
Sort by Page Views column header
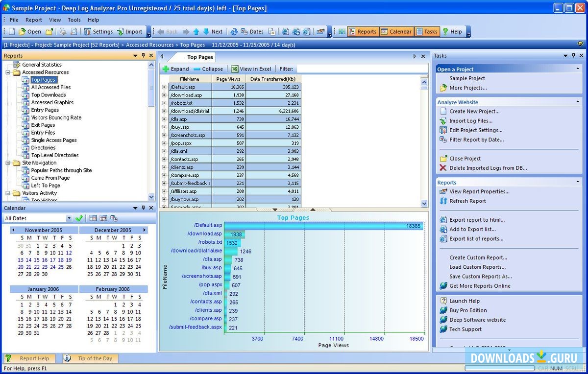[x=229, y=79]
